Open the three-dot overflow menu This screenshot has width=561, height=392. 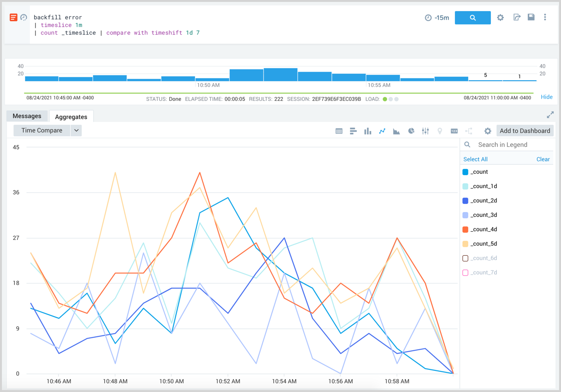(545, 17)
